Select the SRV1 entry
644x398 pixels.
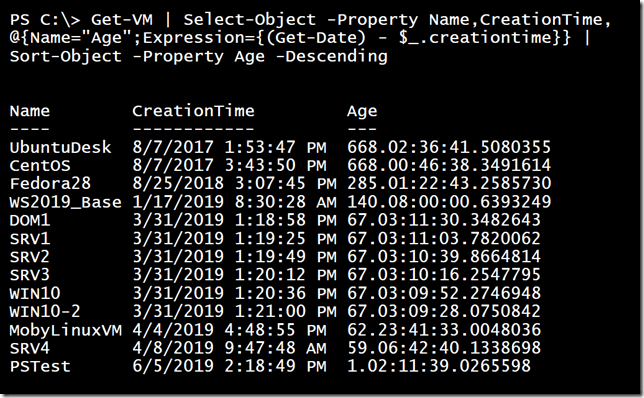tap(30, 238)
